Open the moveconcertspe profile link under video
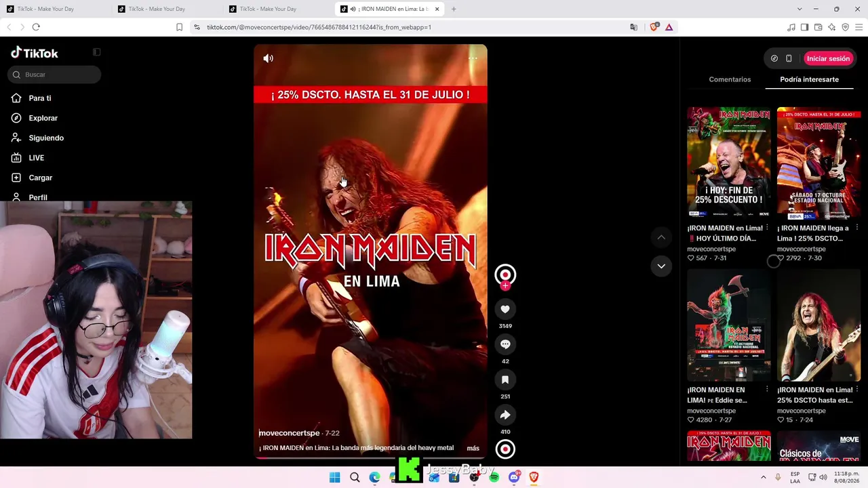Image resolution: width=868 pixels, height=488 pixels. tap(289, 433)
